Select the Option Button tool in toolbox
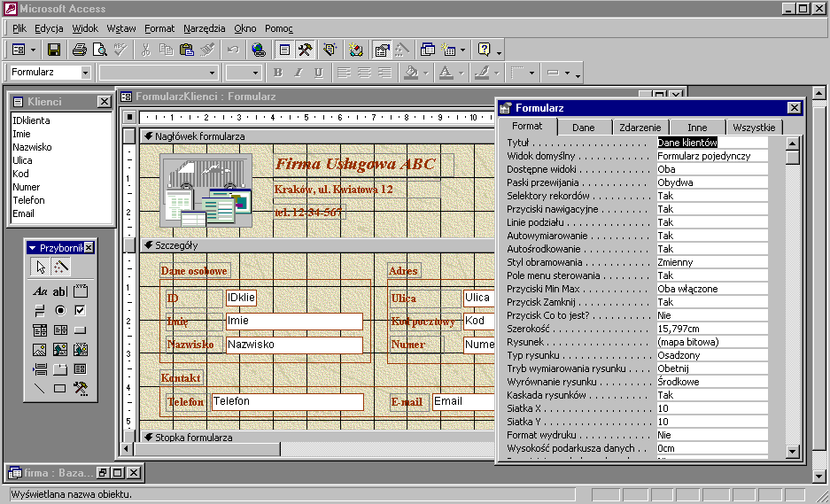Image resolution: width=830 pixels, height=504 pixels. click(60, 311)
